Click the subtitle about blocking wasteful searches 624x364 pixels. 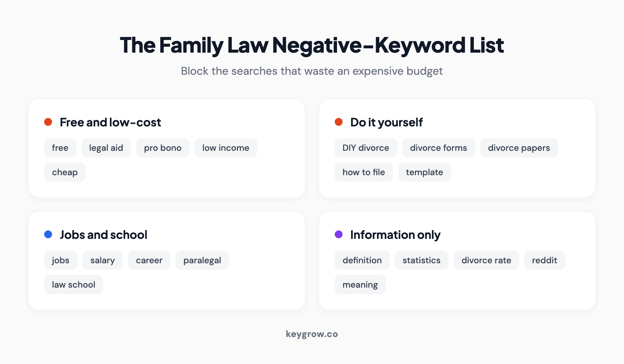[x=312, y=71]
